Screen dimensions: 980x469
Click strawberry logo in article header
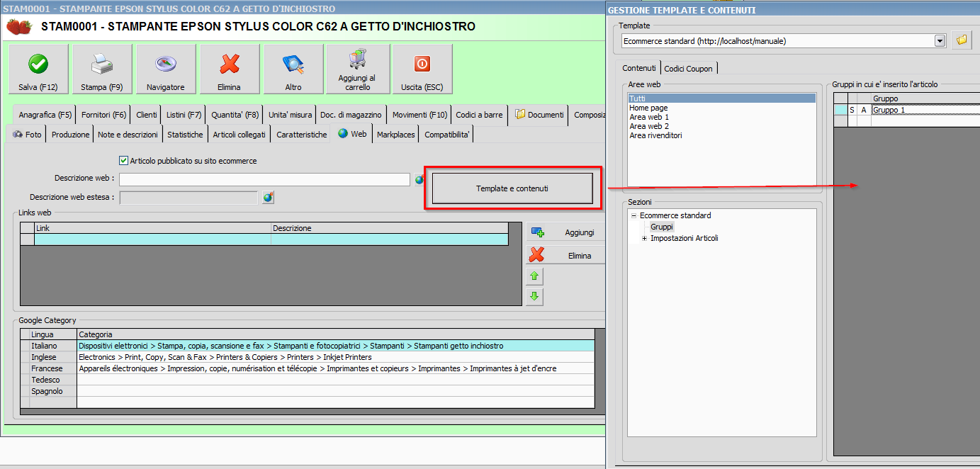click(x=19, y=27)
